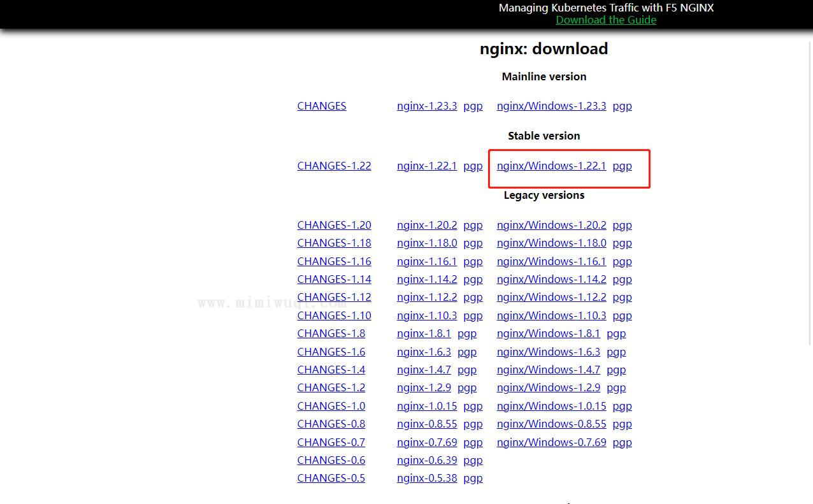Download nginx-1.23.3 source
Viewport: 813px width, 504px height.
(427, 106)
